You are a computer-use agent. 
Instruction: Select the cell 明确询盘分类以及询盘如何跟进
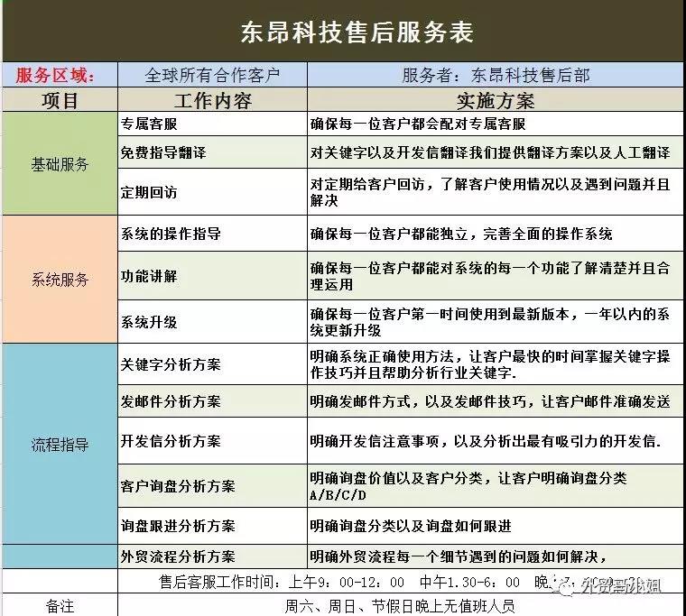click(496, 526)
